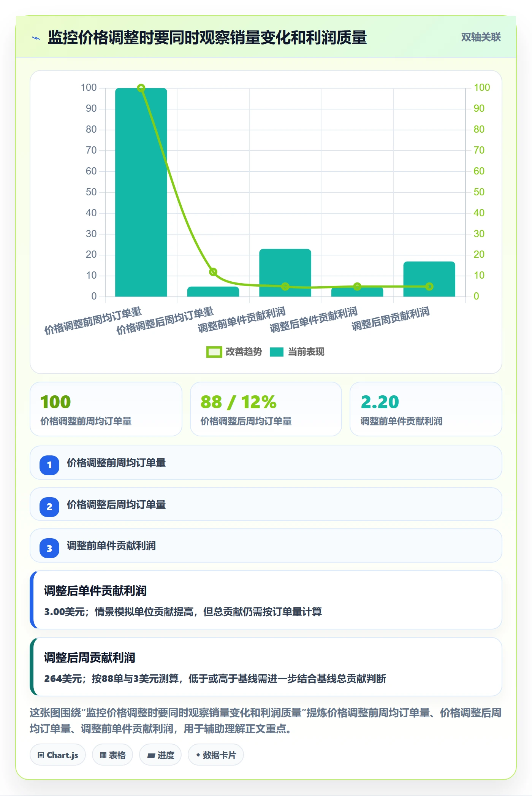Click the line point for 价格调整后周均订单量
Image resolution: width=532 pixels, height=796 pixels.
213,272
